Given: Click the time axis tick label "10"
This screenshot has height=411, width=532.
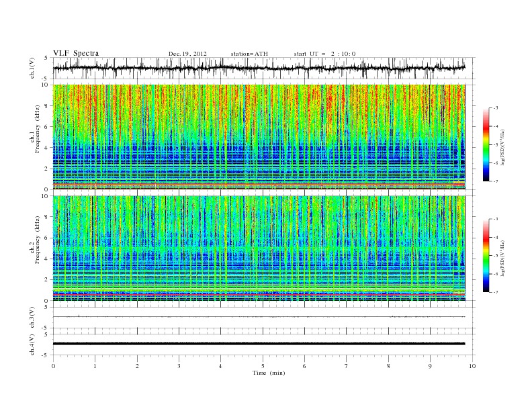Looking at the screenshot, I should [x=472, y=366].
